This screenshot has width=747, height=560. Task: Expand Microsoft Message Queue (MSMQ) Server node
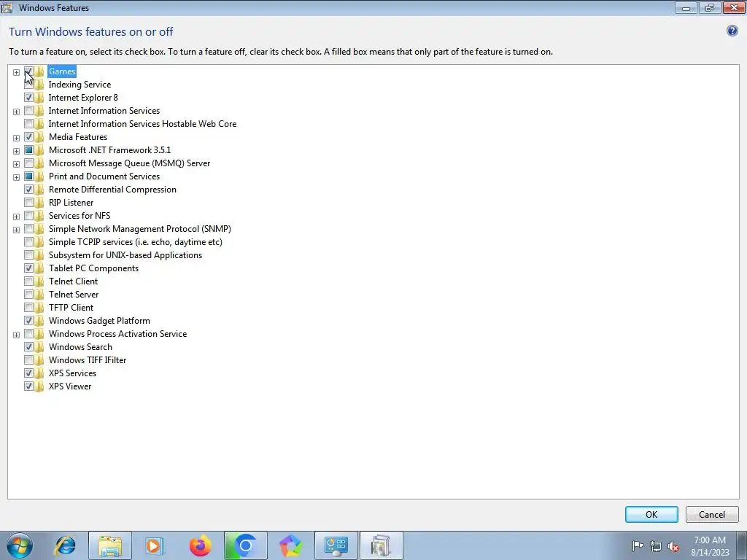point(16,164)
